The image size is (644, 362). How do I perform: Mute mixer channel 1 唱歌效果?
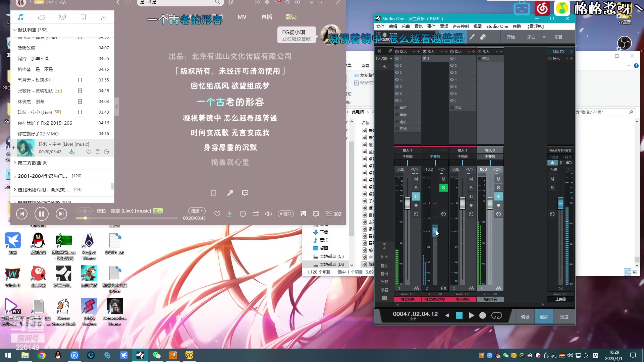tap(416, 179)
